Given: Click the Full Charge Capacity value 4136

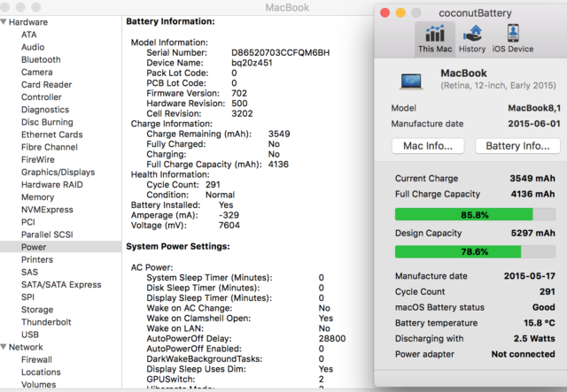Looking at the screenshot, I should (278, 165).
